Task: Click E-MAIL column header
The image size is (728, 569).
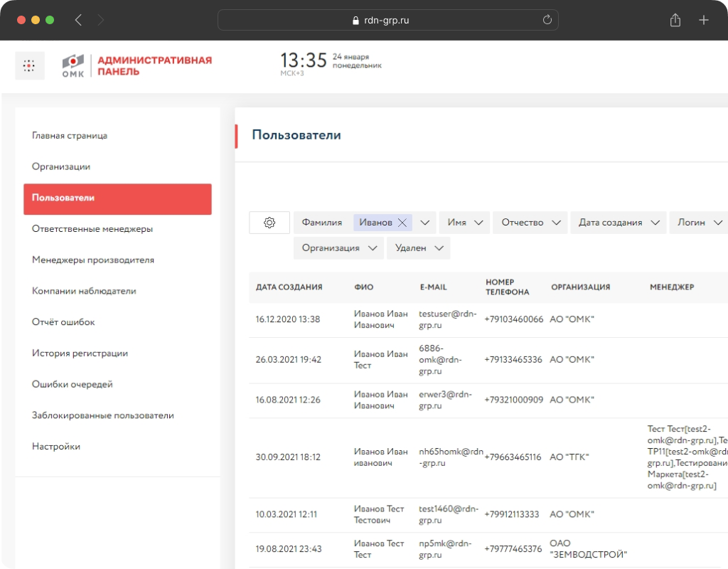Action: [x=433, y=287]
